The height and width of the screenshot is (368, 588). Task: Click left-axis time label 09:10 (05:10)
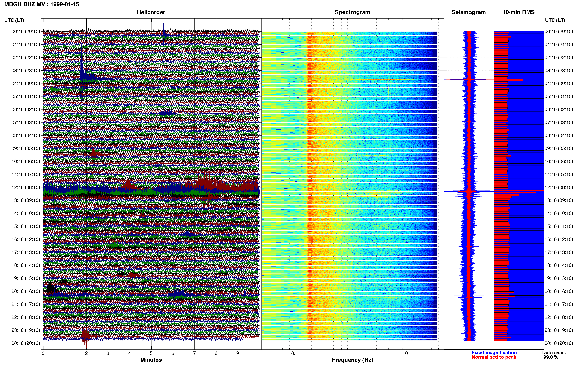coord(26,148)
